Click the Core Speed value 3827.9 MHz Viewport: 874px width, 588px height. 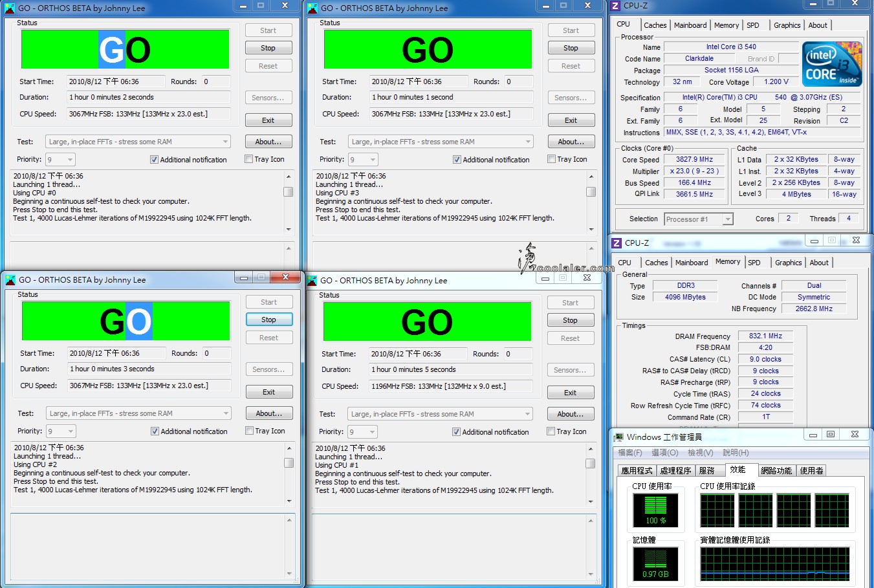[694, 159]
